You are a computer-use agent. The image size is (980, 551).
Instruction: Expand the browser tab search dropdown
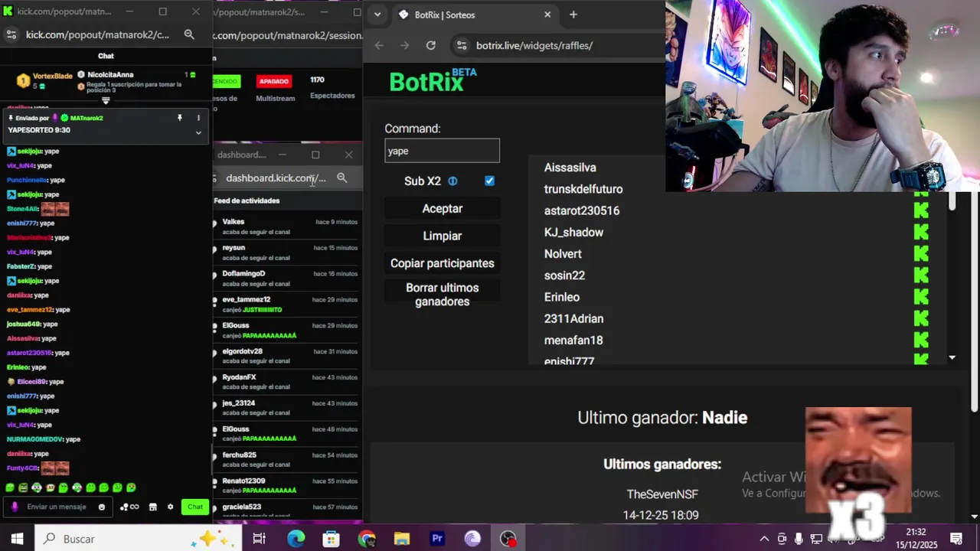(377, 15)
